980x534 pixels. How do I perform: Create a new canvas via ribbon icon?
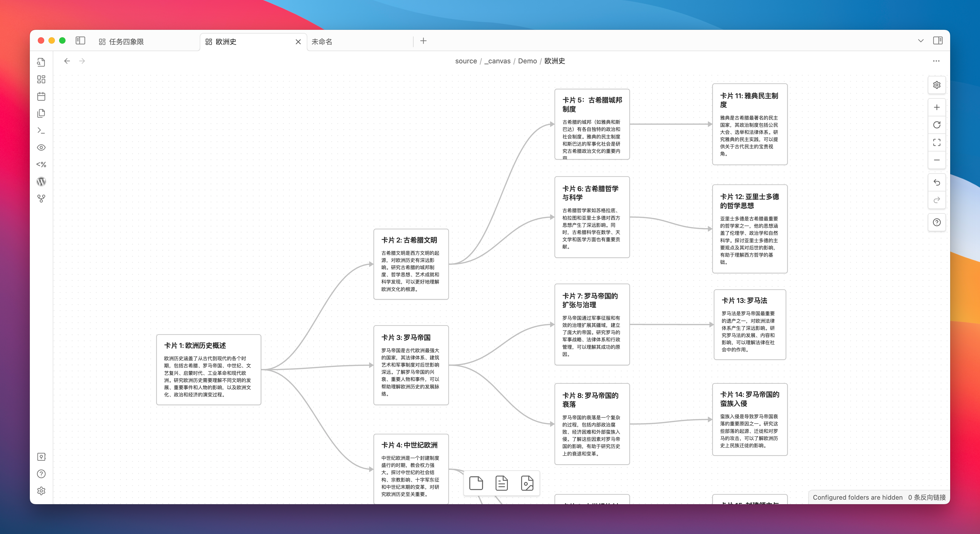pos(41,79)
